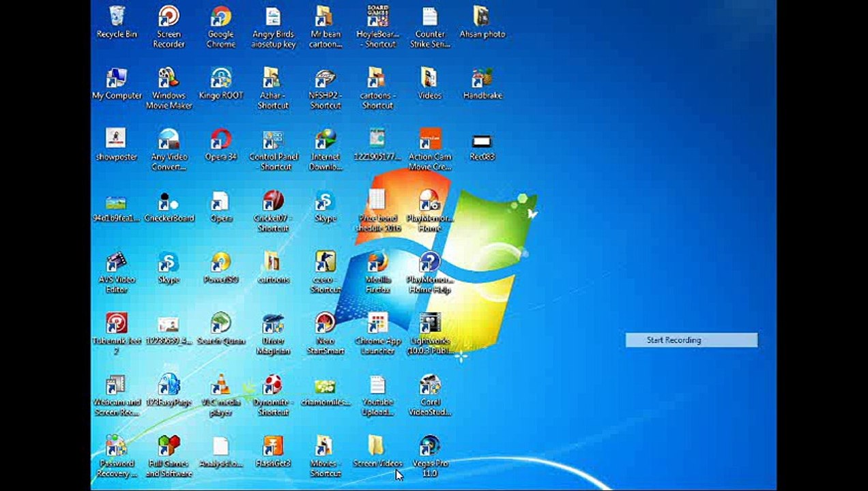
Task: Select the Counter Strike text file
Action: pos(430,27)
